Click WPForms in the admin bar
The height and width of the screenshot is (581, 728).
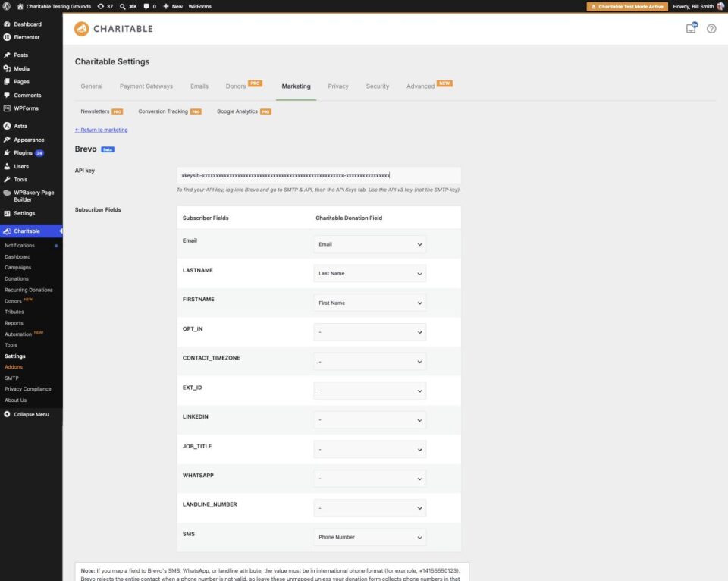[x=200, y=7]
